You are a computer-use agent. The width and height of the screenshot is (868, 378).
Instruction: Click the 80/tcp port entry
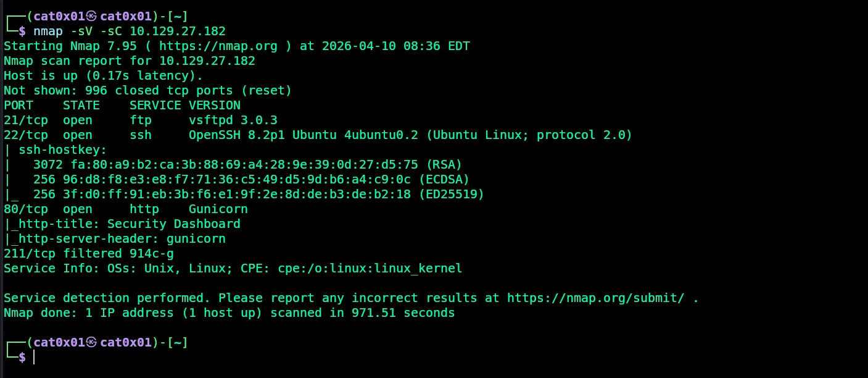click(x=25, y=209)
